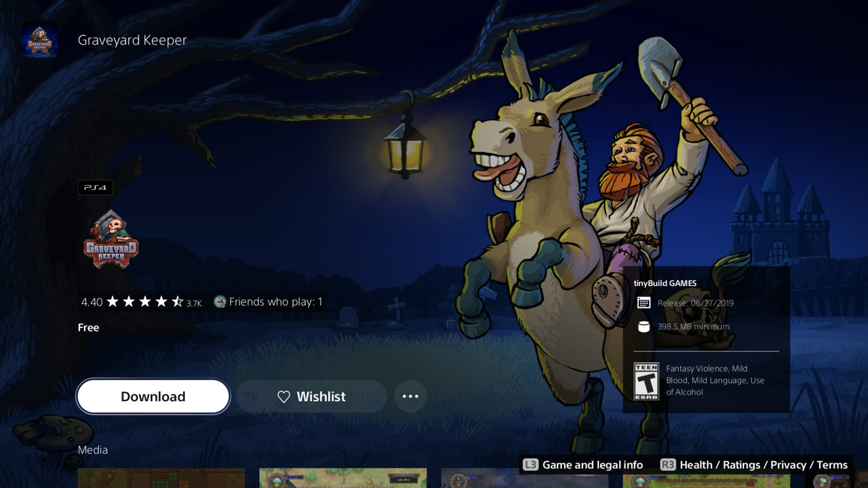The width and height of the screenshot is (868, 488).
Task: Click the Graveyard Keeper title text at top
Action: [132, 40]
